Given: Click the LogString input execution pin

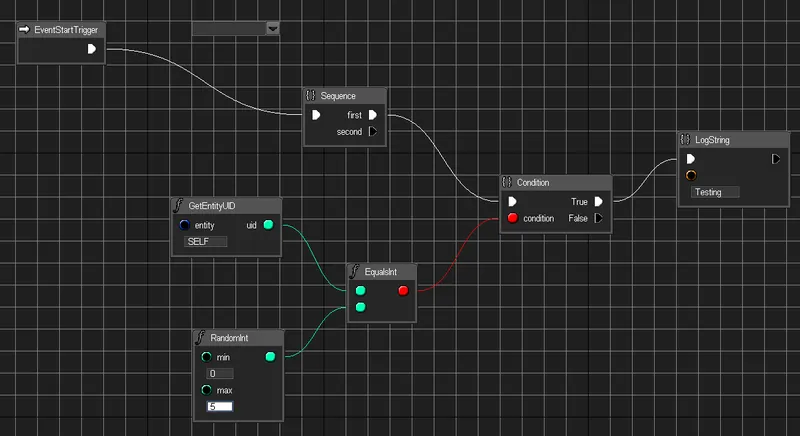Looking at the screenshot, I should coord(690,159).
